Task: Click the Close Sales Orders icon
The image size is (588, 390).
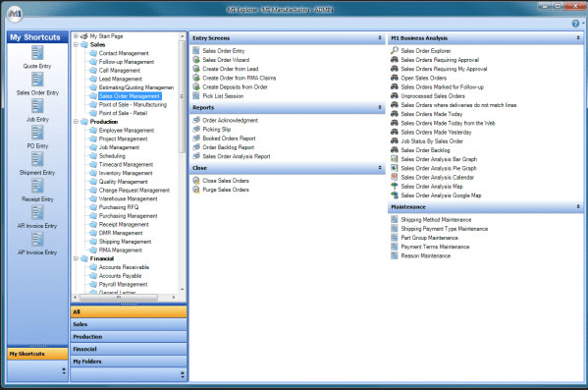Action: point(195,181)
